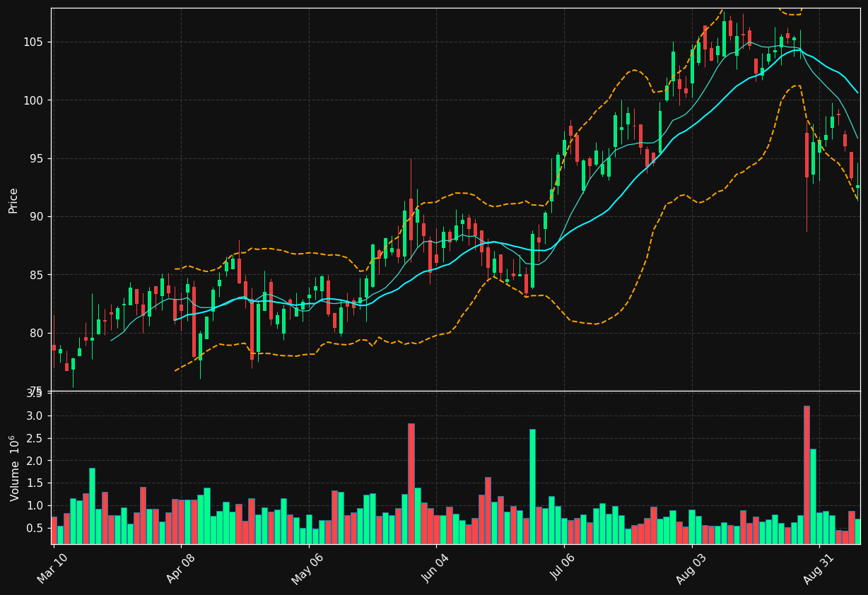The width and height of the screenshot is (868, 595).
Task: Click the 3.0 volume axis label
Action: pos(35,416)
